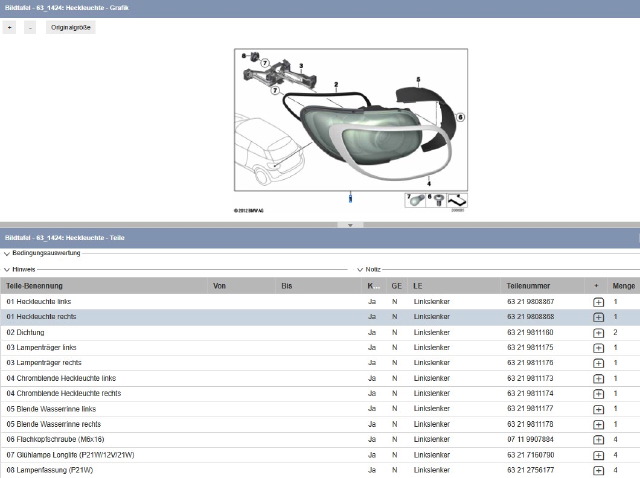The image size is (640, 478).
Task: Add Lampenträger links to parts list
Action: pos(598,348)
